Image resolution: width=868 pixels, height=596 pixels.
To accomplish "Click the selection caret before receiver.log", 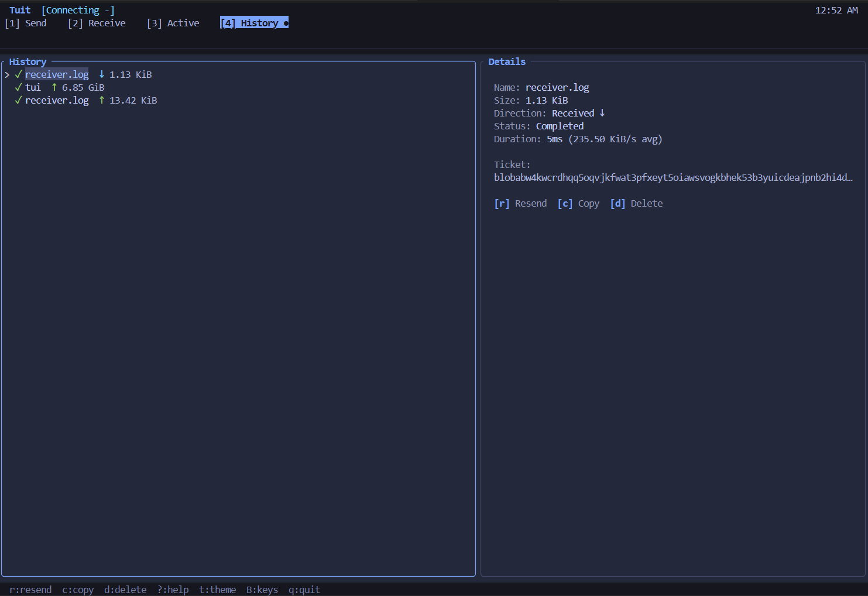I will click(7, 74).
